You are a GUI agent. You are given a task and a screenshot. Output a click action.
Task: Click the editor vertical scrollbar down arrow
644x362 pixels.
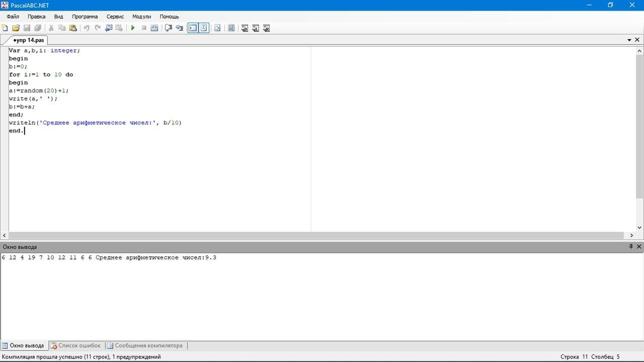point(639,228)
